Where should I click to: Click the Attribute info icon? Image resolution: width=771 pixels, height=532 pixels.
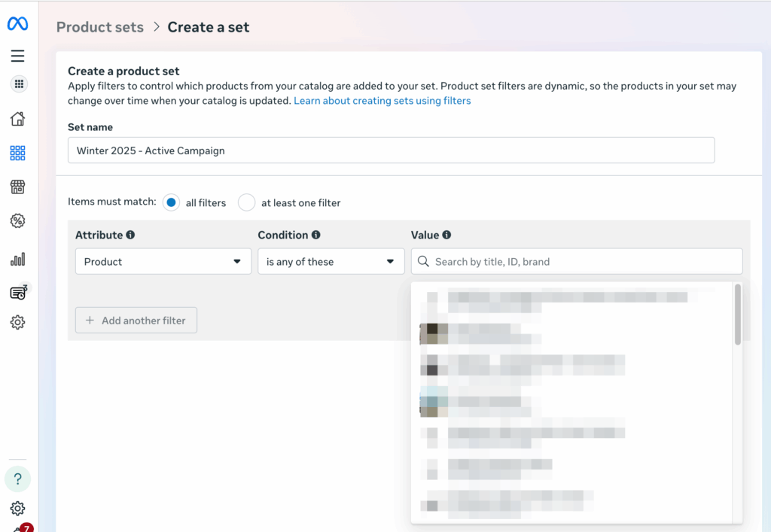130,235
